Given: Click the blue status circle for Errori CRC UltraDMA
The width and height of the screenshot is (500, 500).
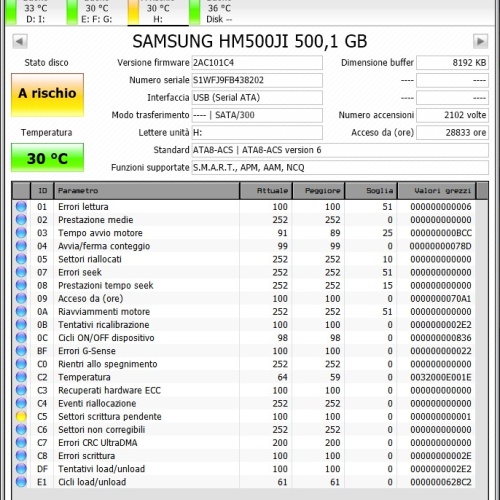Looking at the screenshot, I should tap(21, 443).
